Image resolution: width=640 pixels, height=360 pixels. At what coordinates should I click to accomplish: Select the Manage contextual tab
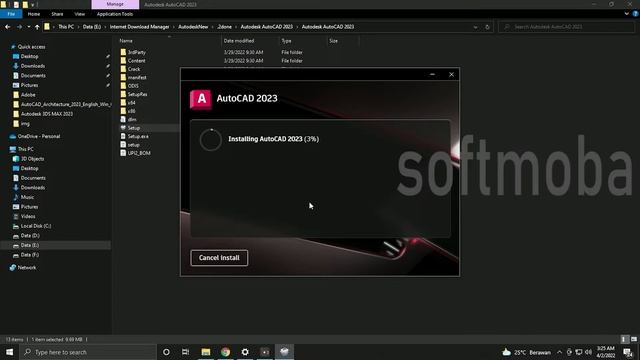(115, 4)
